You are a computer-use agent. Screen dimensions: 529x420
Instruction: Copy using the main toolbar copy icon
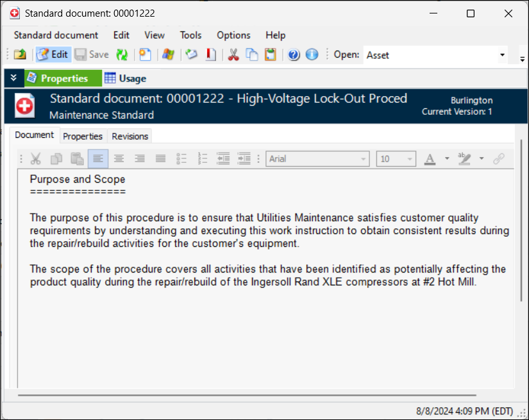(x=252, y=55)
